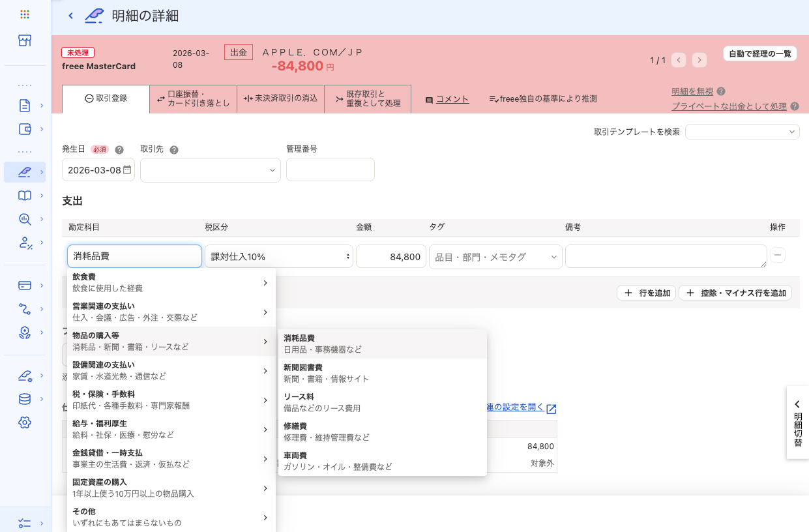Click the プライベートな出金として処理 link
This screenshot has width=809, height=532.
729,106
